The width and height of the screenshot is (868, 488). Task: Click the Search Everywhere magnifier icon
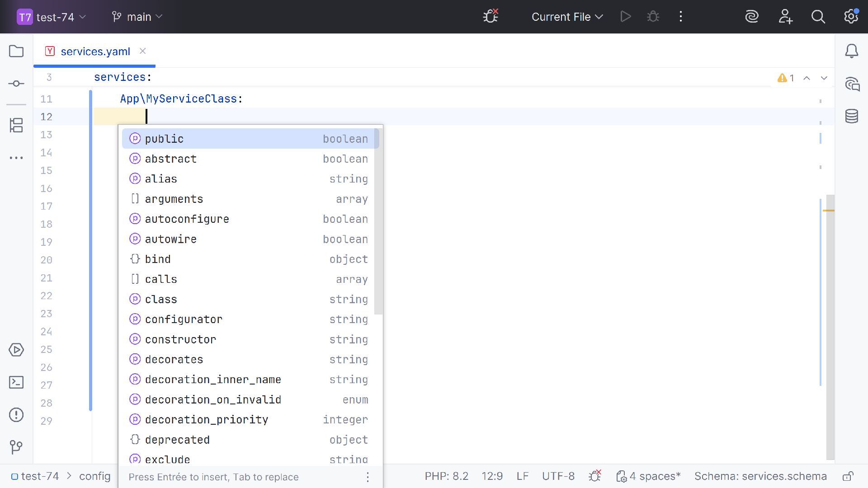(x=818, y=17)
